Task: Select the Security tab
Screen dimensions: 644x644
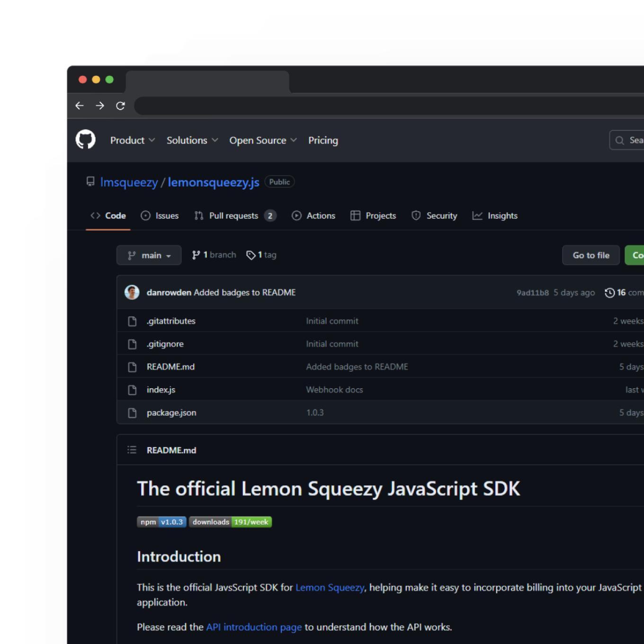Action: pos(441,215)
